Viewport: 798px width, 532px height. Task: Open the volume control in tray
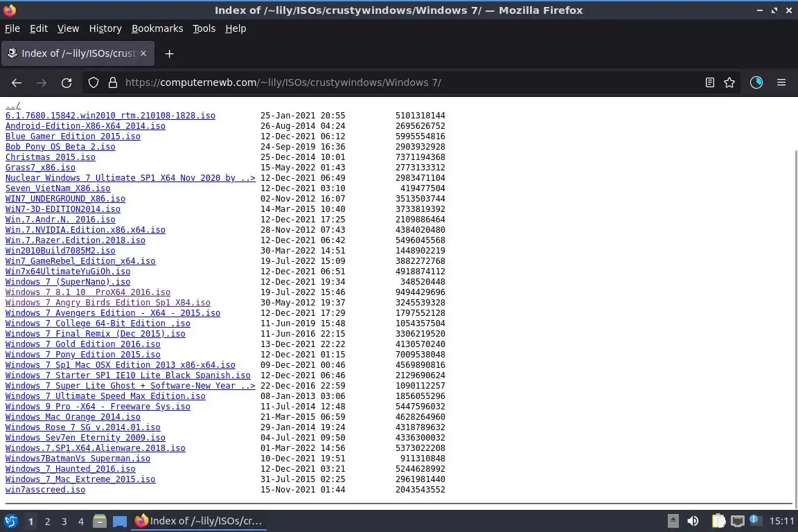693,521
